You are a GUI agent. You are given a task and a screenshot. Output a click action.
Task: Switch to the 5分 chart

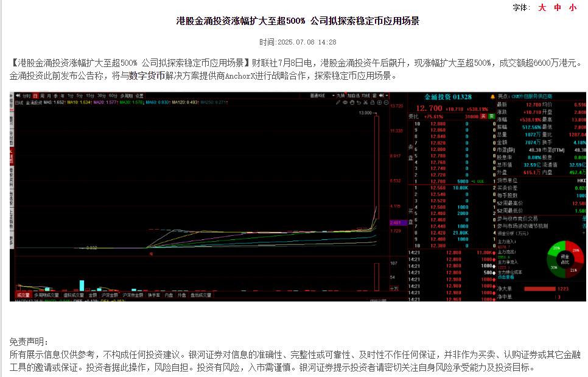(80, 96)
